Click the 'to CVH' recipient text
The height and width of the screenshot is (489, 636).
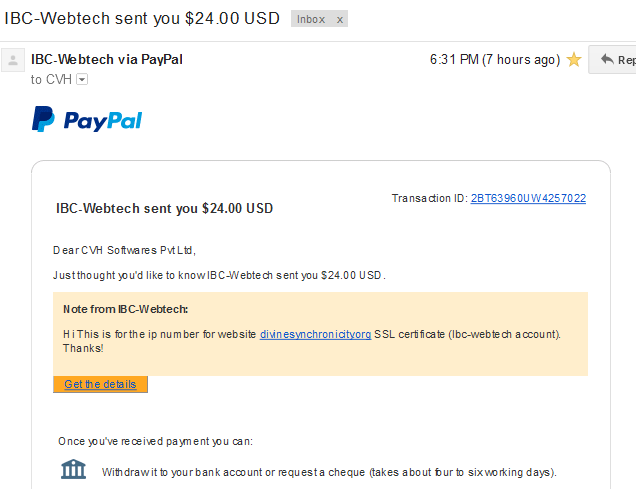click(51, 79)
